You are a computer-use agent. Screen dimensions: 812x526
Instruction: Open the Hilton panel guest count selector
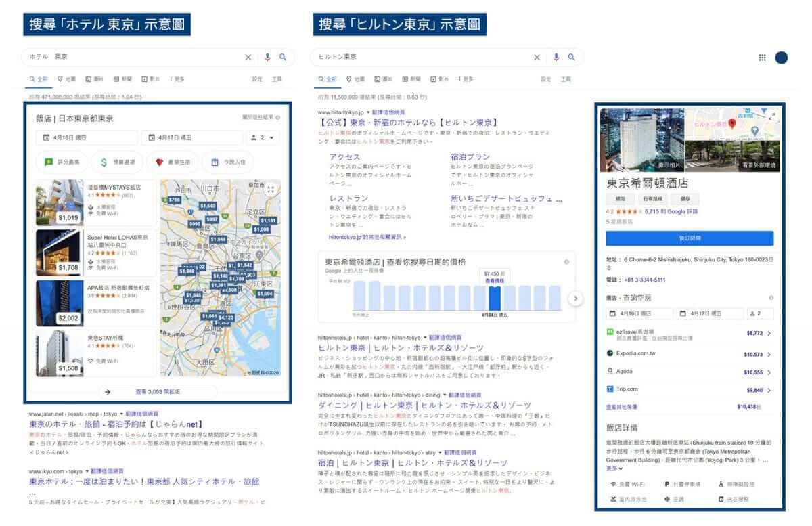click(760, 313)
